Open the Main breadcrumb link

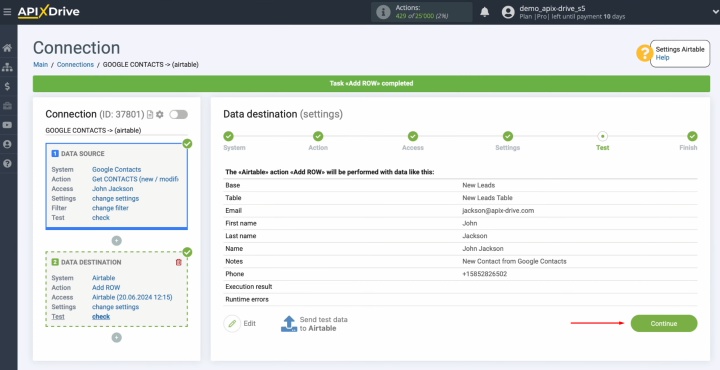(40, 65)
